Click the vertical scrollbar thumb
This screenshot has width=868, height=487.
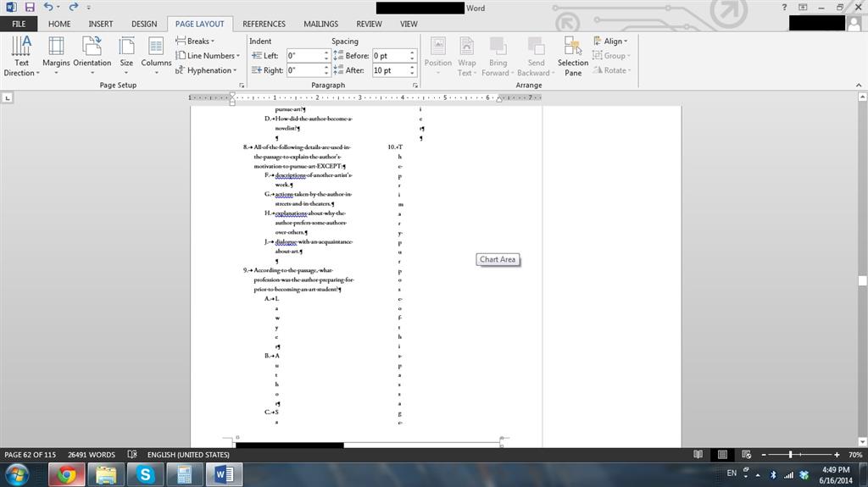pos(862,280)
